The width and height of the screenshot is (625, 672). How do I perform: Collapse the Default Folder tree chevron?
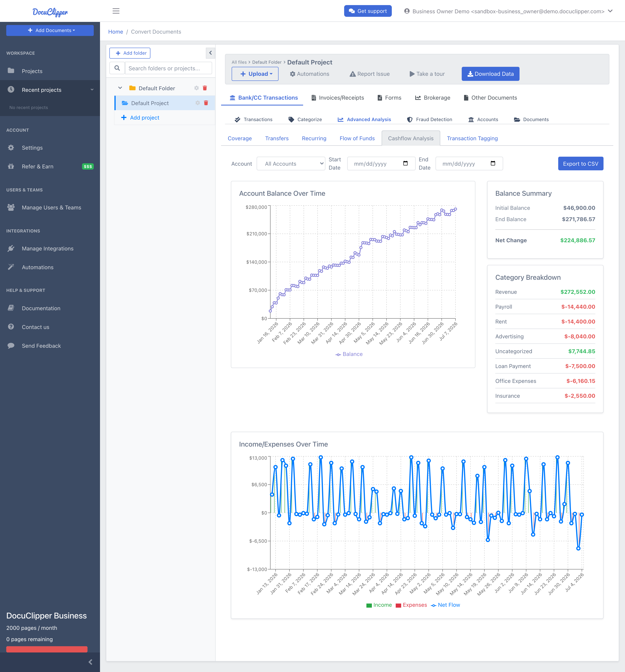point(120,88)
